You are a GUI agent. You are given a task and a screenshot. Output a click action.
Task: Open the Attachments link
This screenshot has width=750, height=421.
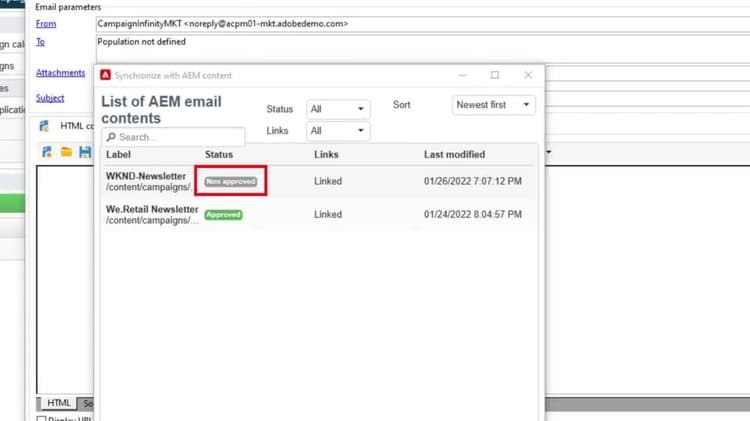pos(60,73)
